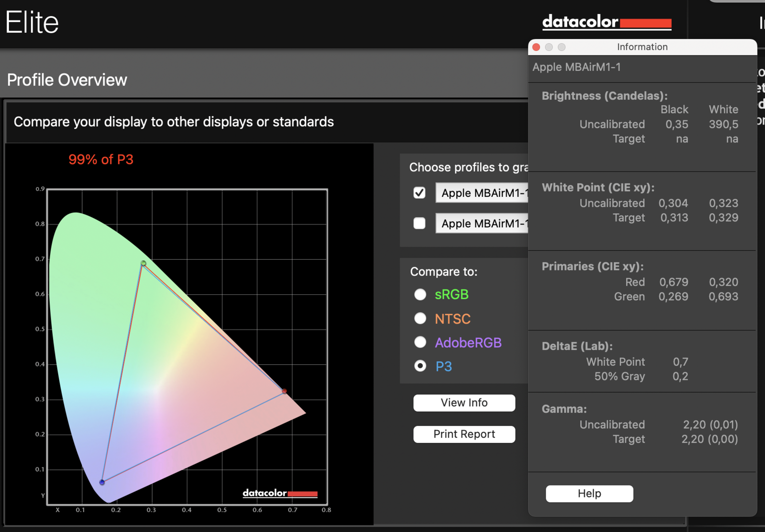Screen dimensions: 765x532
Task: Click the Print Report button
Action: [x=464, y=434]
